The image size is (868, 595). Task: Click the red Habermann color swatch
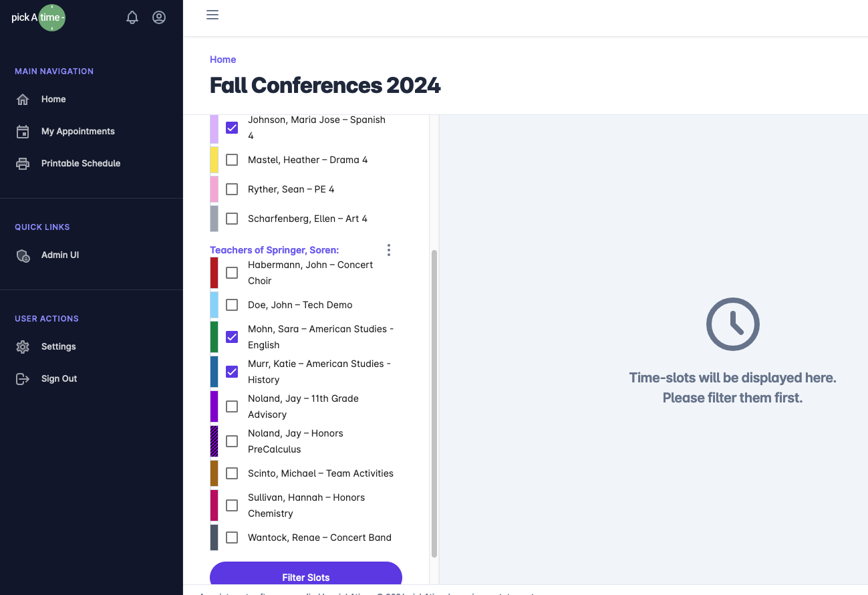pyautogui.click(x=214, y=273)
